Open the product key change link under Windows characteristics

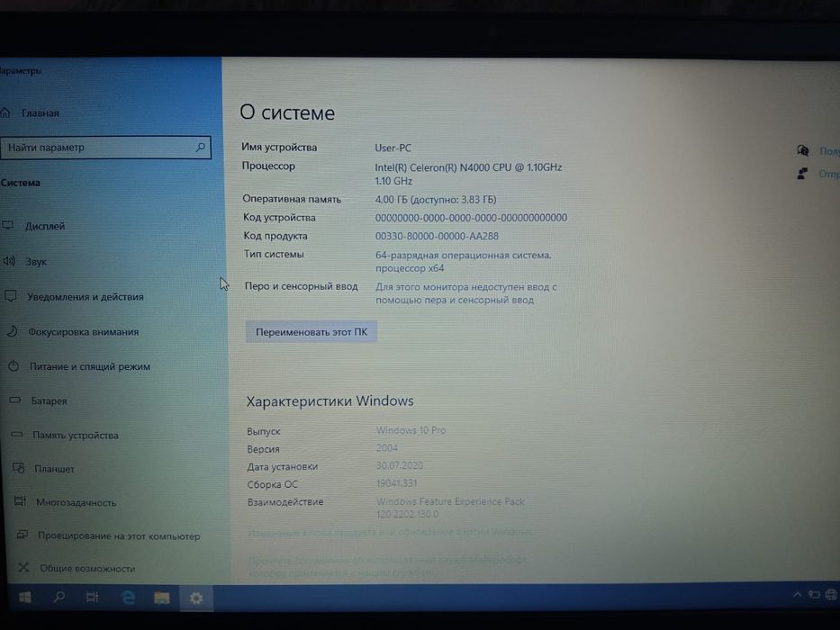coord(390,533)
